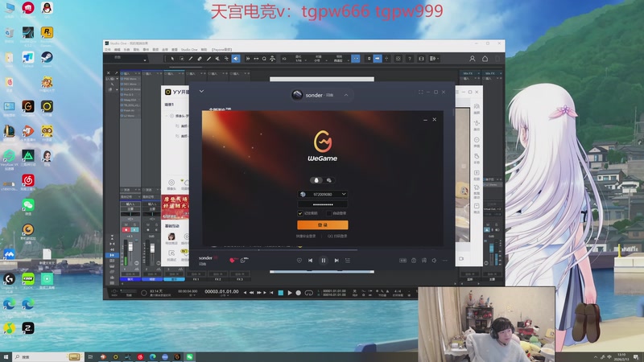The image size is (644, 362).
Task: Check the auto login checkbox in WeGame
Action: pyautogui.click(x=328, y=213)
